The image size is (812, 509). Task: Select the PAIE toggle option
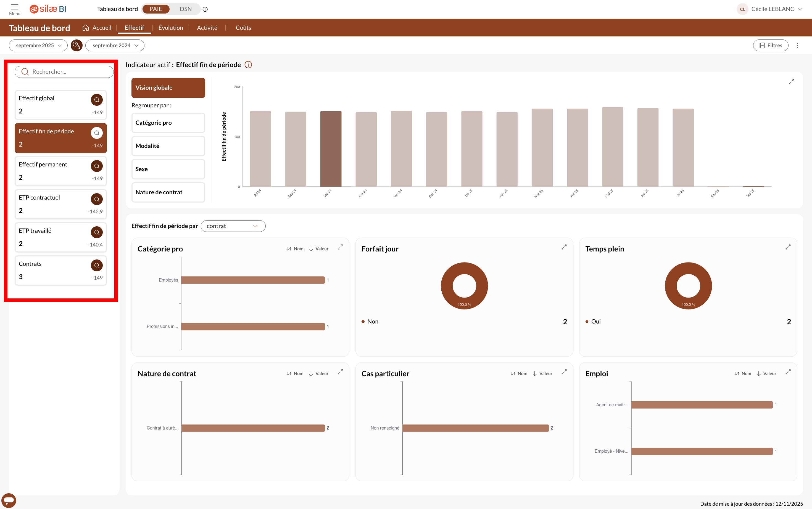coord(156,9)
